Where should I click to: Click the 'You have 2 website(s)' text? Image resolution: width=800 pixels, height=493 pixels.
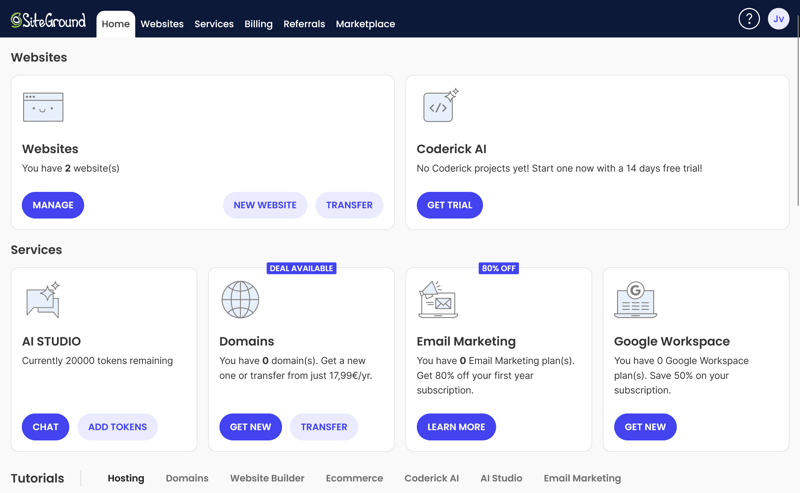[71, 168]
